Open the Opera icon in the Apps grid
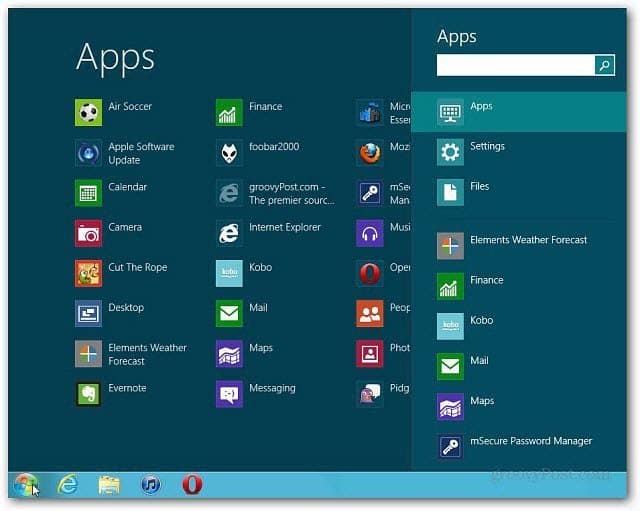This screenshot has height=511, width=640. [370, 273]
